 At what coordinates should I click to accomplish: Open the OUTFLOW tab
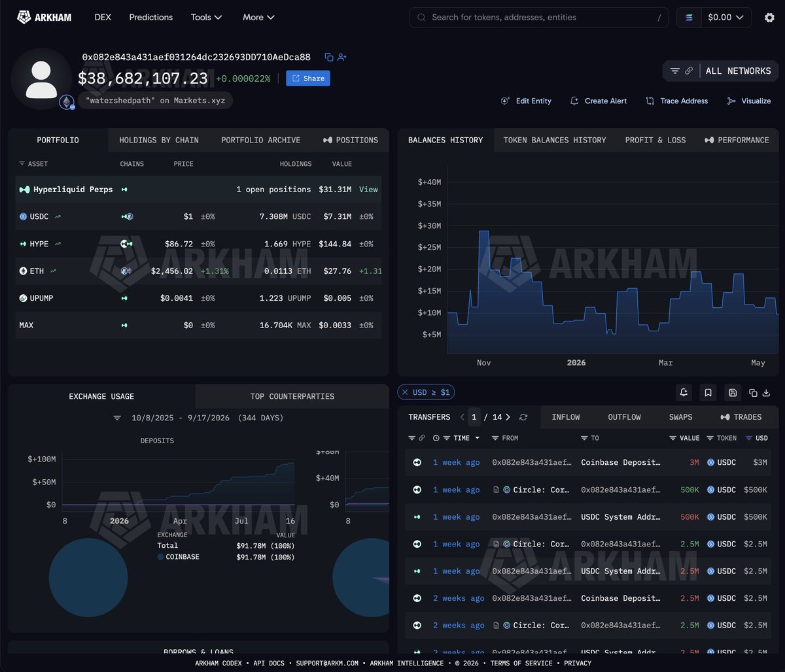click(x=624, y=417)
